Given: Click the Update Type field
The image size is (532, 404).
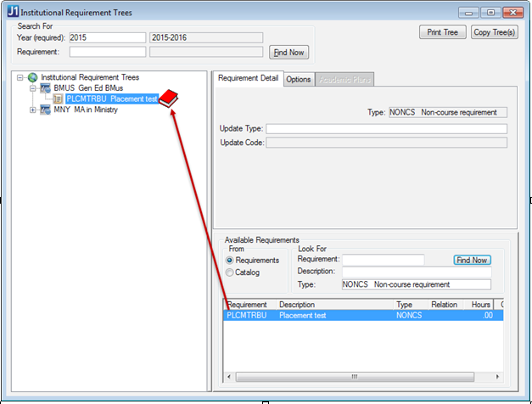Looking at the screenshot, I should 386,129.
